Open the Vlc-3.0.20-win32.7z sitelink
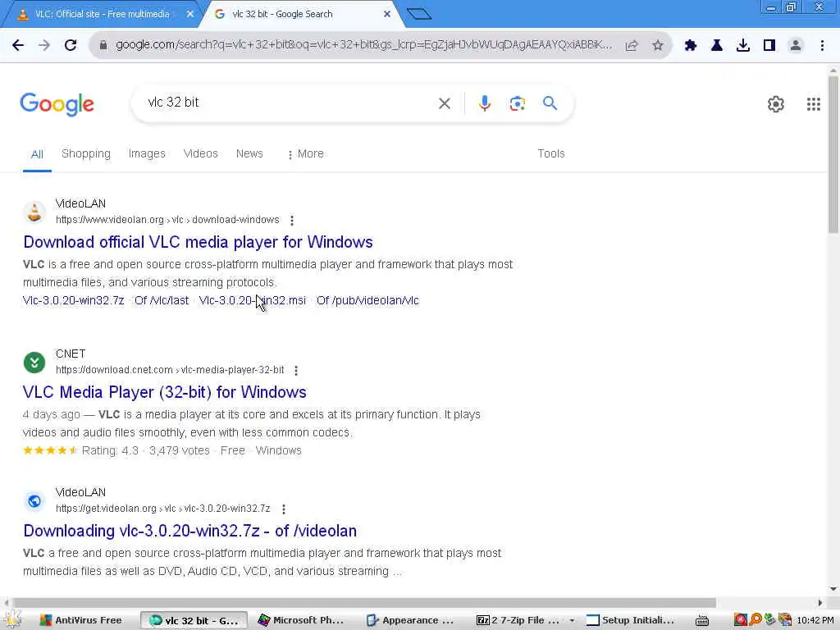840x630 pixels. click(73, 300)
